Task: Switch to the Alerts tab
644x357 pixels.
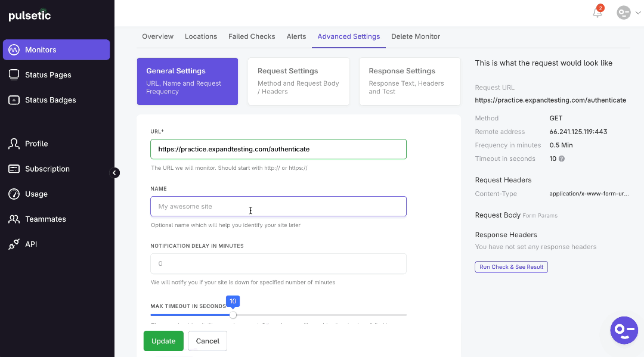Action: (x=296, y=36)
